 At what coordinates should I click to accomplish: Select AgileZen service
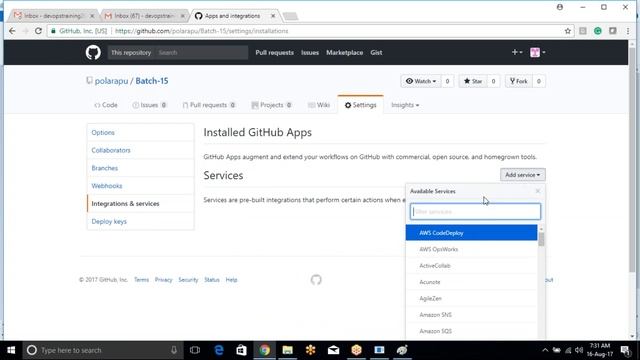(471, 298)
